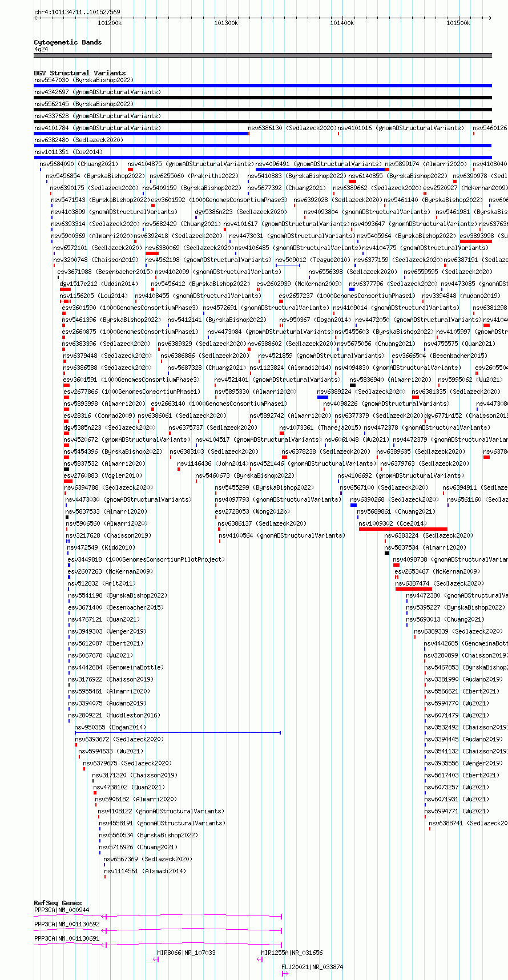Click the 101500k ruler label

458,23
